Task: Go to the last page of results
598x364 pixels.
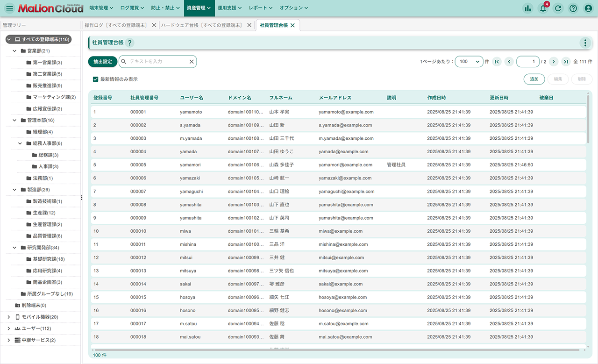Action: click(566, 62)
